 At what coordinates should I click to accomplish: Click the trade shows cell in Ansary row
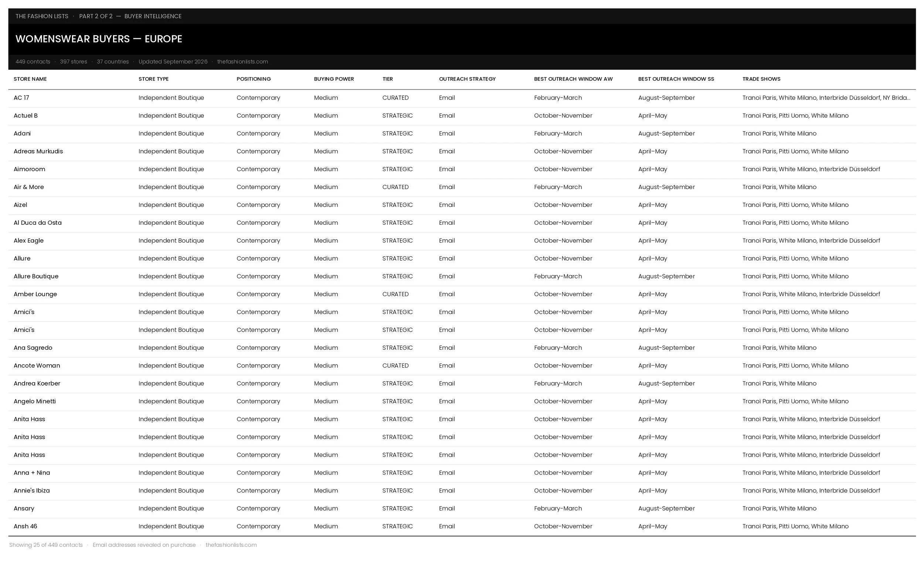pyautogui.click(x=779, y=508)
